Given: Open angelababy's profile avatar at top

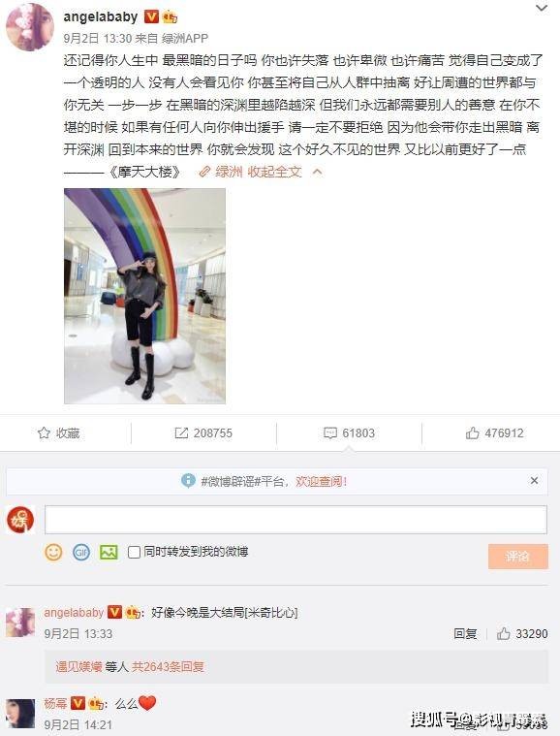Looking at the screenshot, I should click(29, 27).
